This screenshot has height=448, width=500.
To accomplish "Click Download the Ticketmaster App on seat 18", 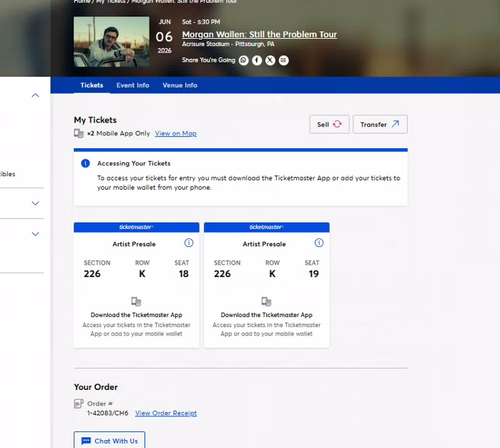I will [136, 315].
